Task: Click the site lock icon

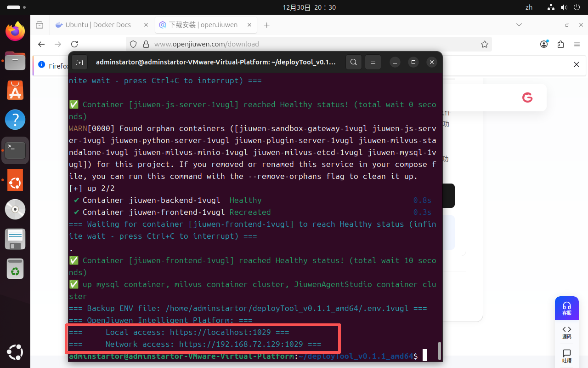Action: tap(146, 44)
